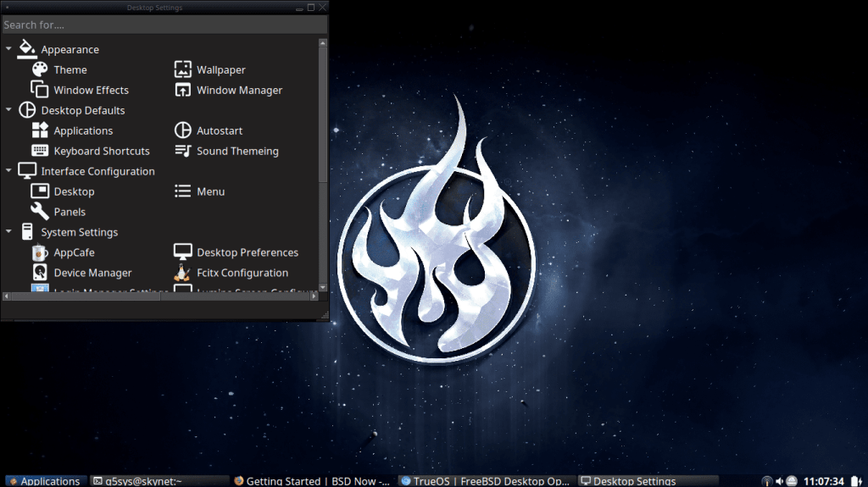Viewport: 868px width, 487px height.
Task: Click the AppCafe mug icon
Action: click(39, 252)
